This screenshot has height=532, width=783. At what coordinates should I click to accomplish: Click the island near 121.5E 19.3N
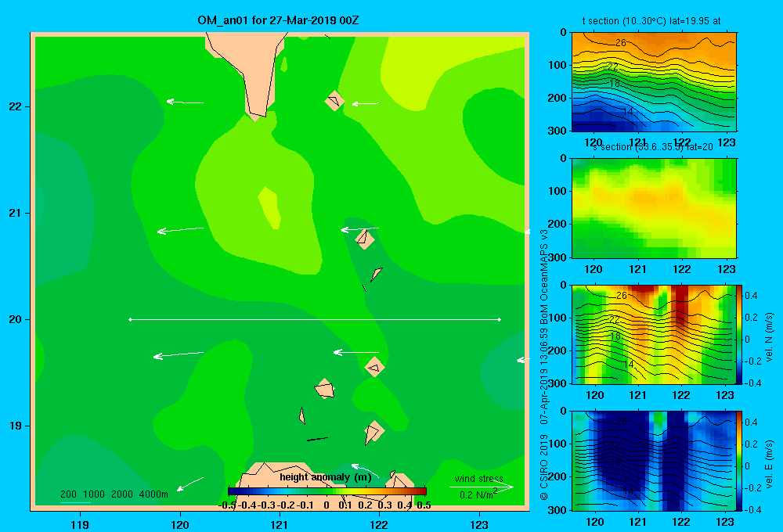(325, 388)
